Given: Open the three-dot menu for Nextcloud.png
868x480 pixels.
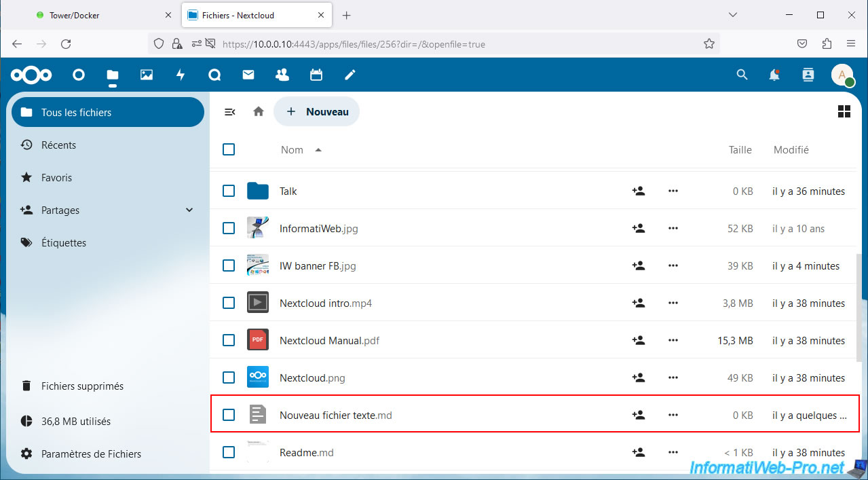Looking at the screenshot, I should 673,378.
